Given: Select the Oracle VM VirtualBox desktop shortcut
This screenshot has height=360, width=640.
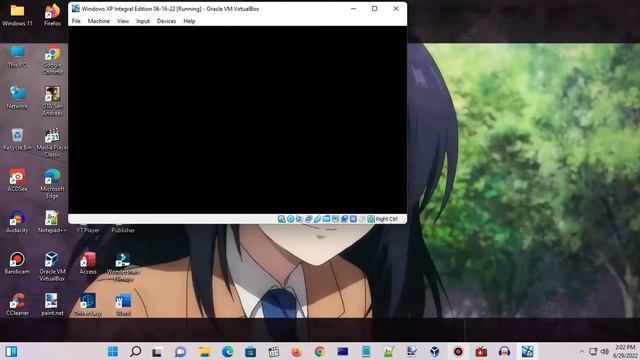Looking at the screenshot, I should coord(52,267).
